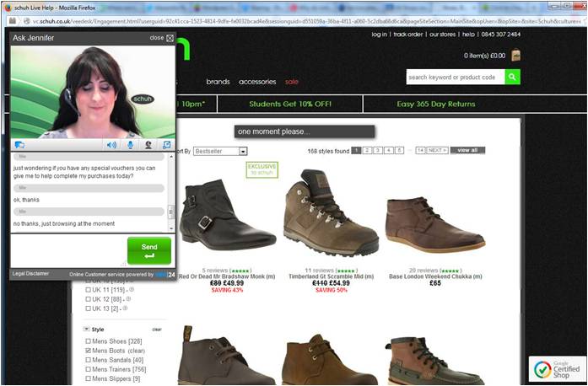This screenshot has width=588, height=386.
Task: Send the chat message with Send button
Action: [149, 250]
